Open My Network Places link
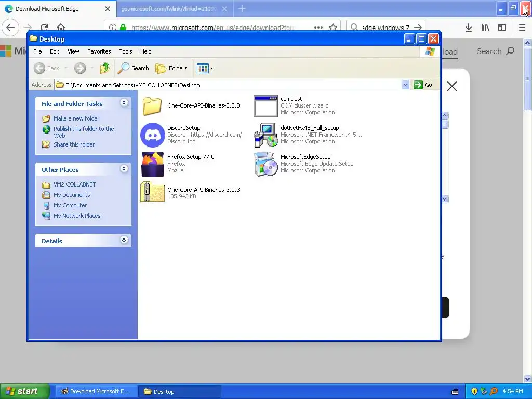Viewport: 532px width, 399px height. coord(77,216)
